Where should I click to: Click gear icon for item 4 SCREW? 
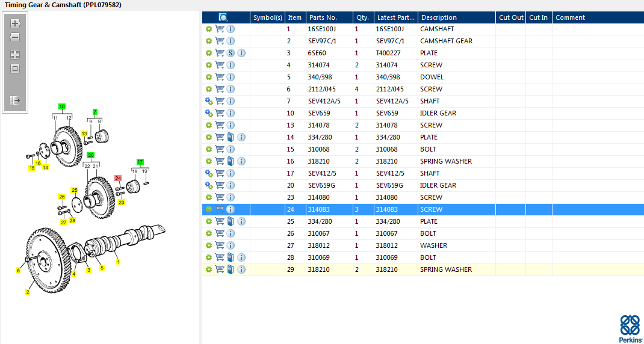coord(209,65)
